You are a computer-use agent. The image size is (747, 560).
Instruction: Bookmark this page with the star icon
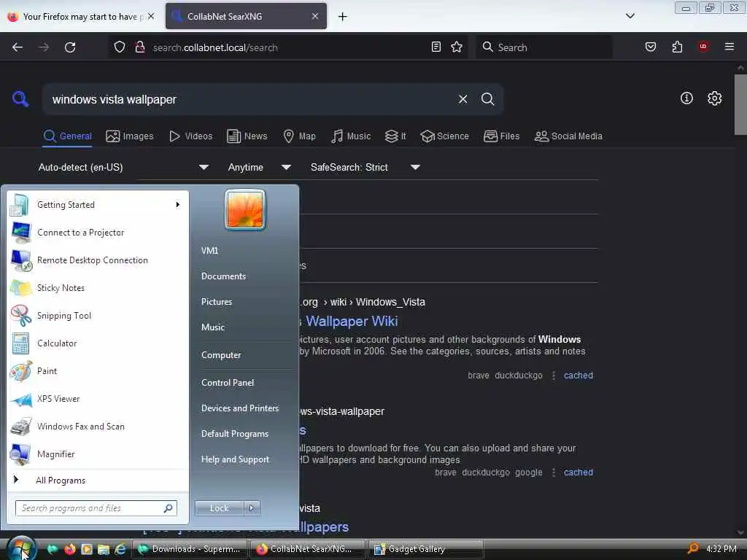[x=457, y=47]
